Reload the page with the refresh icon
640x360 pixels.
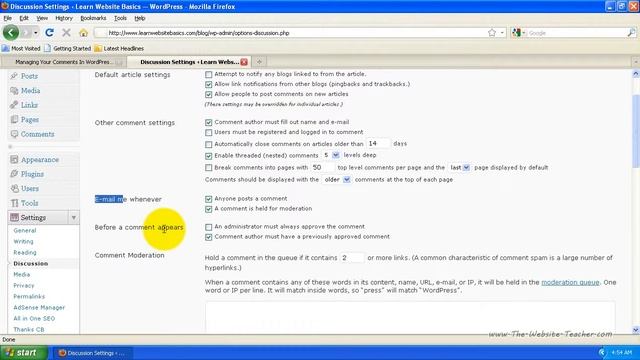coord(49,33)
